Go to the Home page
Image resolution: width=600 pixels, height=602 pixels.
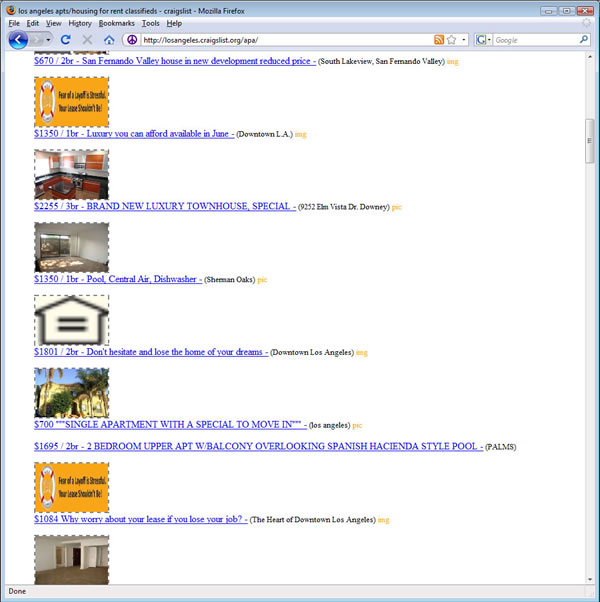click(x=109, y=40)
